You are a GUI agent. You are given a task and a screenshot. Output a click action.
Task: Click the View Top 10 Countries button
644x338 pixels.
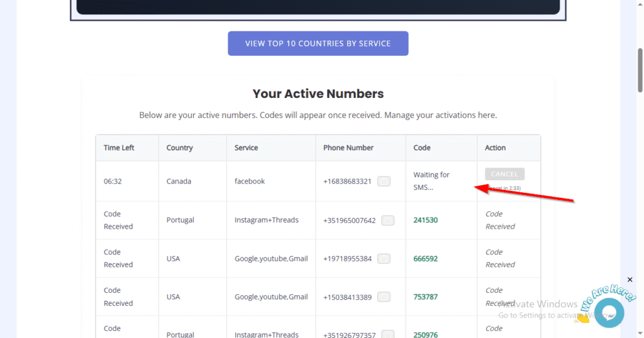point(318,43)
